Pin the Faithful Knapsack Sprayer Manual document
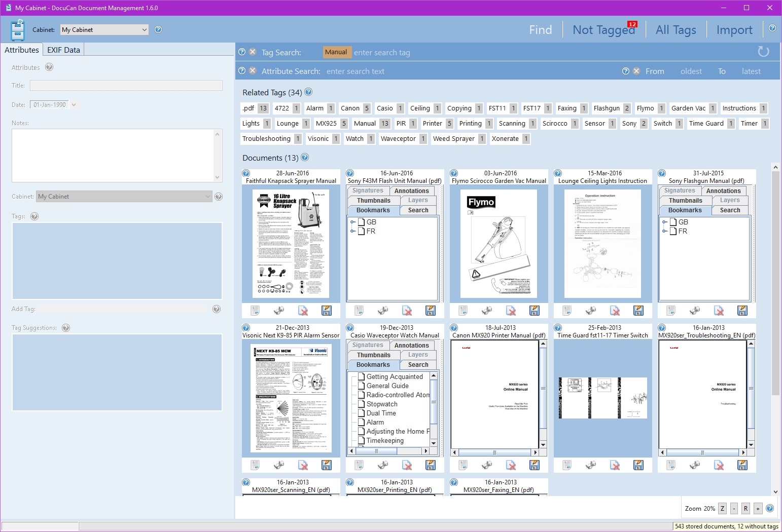 pos(279,310)
